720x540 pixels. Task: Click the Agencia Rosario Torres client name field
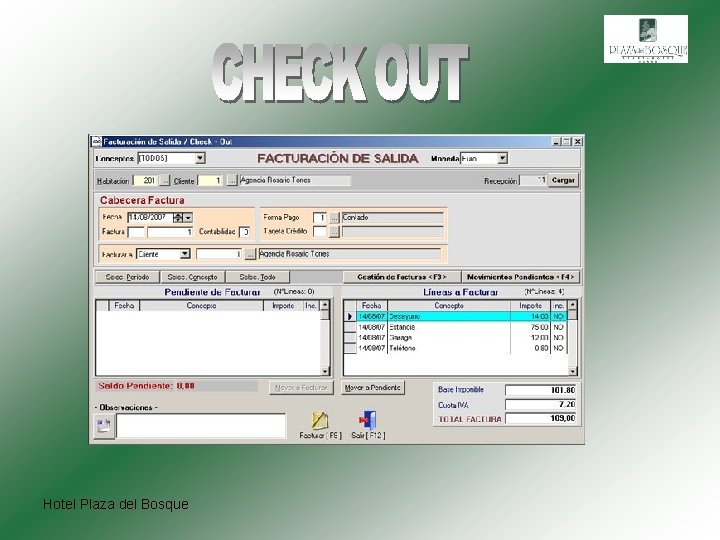(295, 180)
